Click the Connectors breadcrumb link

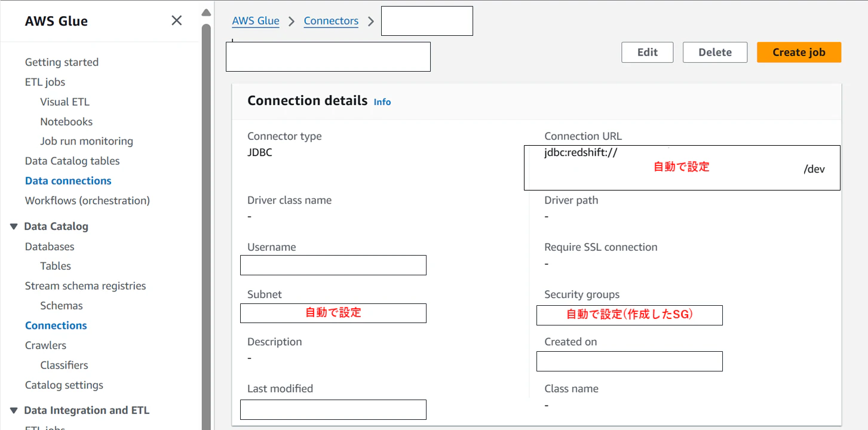click(x=331, y=21)
